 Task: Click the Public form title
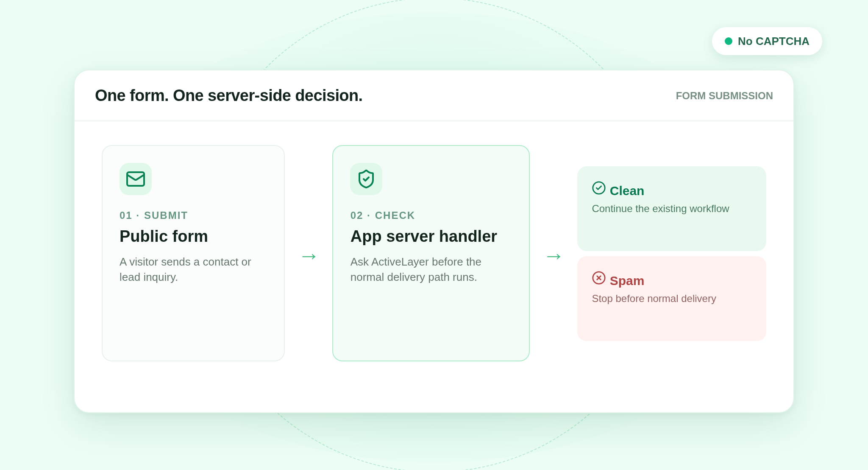tap(164, 236)
